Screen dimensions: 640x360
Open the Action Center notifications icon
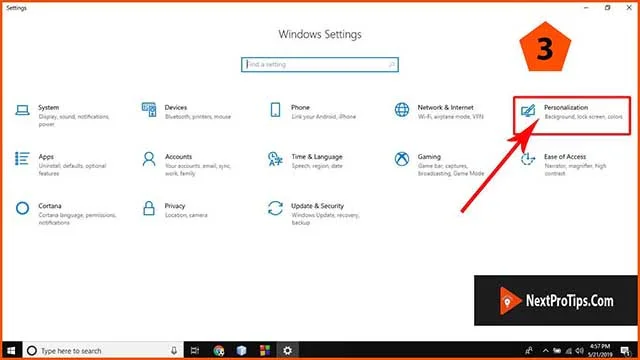click(x=625, y=351)
